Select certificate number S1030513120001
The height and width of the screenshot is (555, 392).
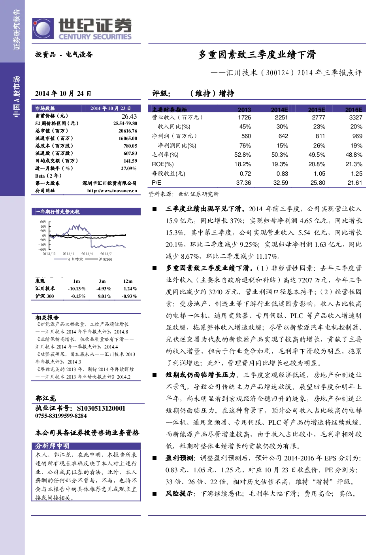pyautogui.click(x=101, y=408)
